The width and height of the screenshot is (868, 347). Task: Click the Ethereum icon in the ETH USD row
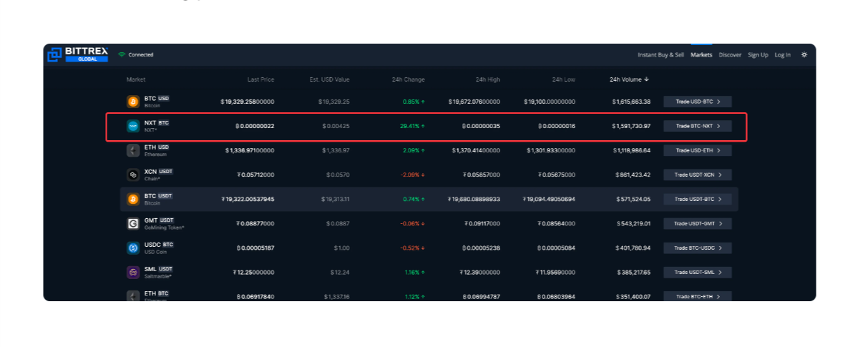click(132, 150)
